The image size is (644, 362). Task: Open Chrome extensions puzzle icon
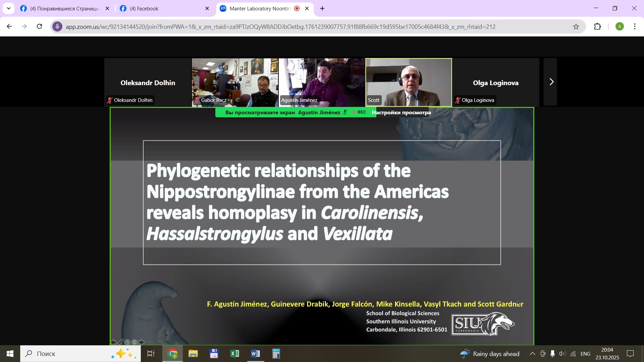point(597,27)
